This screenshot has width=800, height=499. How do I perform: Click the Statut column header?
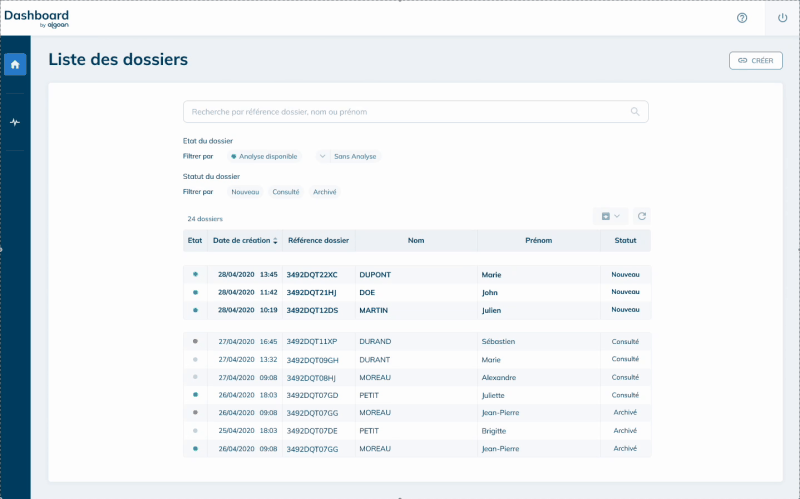625,240
